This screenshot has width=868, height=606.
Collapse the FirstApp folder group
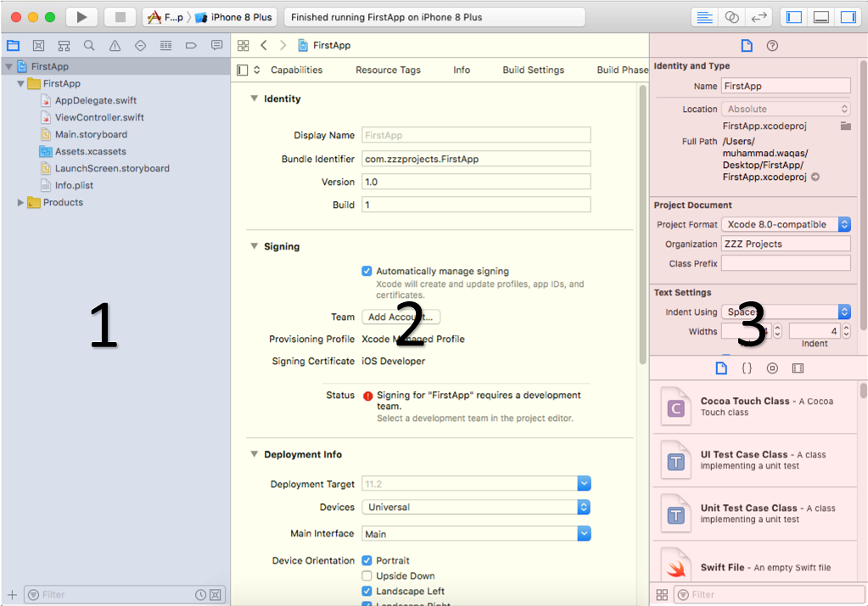(20, 84)
